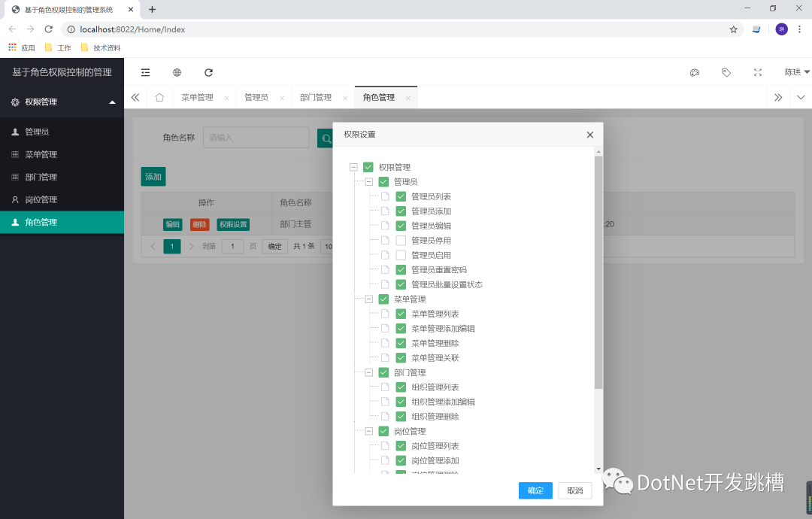812x519 pixels.
Task: Close the 部门管理 tab
Action: point(345,98)
